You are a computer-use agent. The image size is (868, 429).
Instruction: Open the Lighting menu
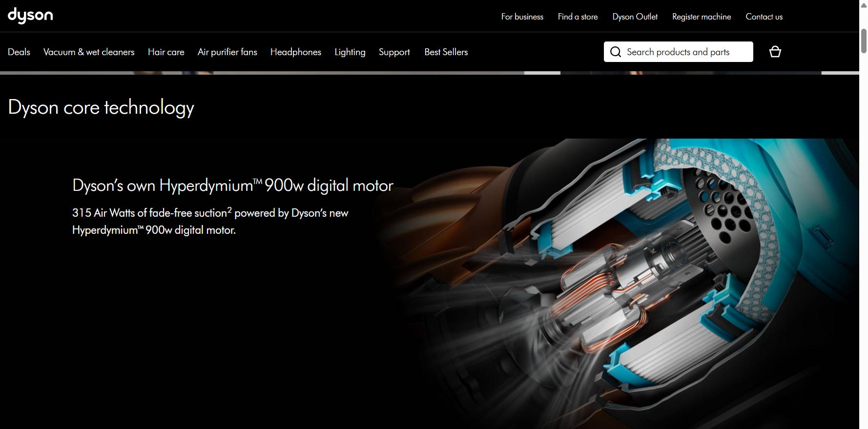click(x=350, y=52)
